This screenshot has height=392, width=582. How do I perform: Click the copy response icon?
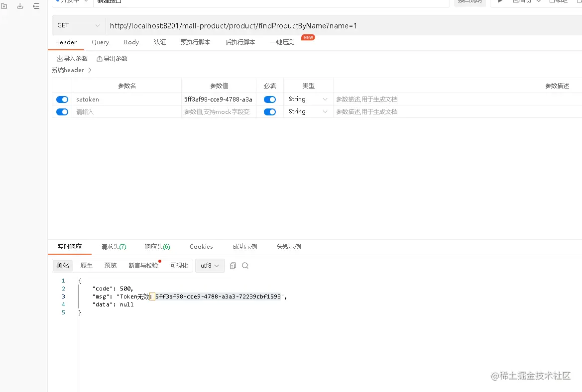[233, 266]
